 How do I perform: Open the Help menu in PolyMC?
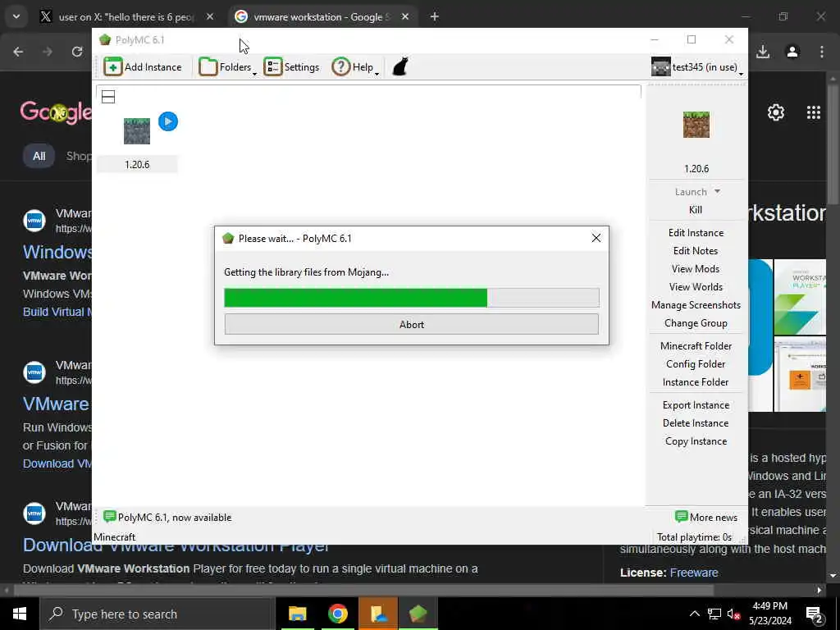tap(355, 67)
